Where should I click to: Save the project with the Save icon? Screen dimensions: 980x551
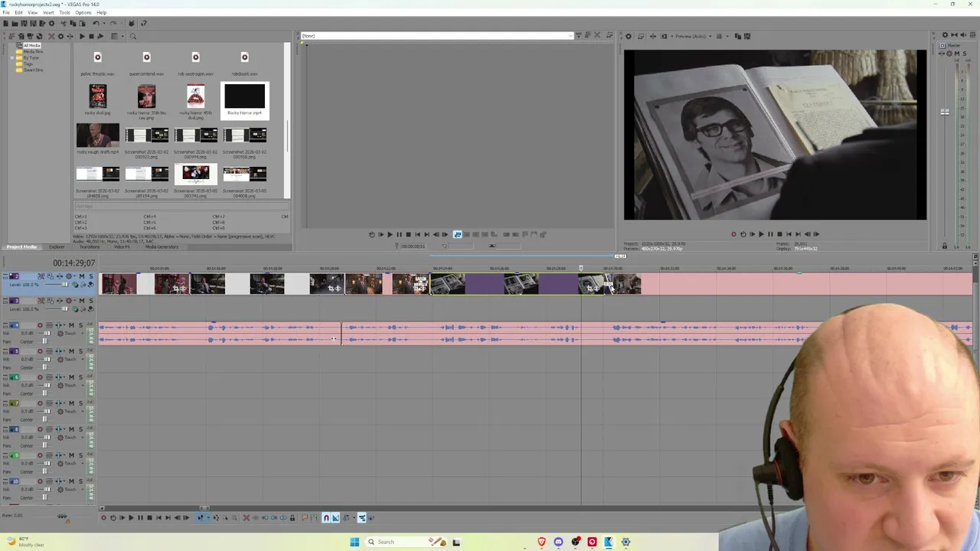pyautogui.click(x=24, y=23)
